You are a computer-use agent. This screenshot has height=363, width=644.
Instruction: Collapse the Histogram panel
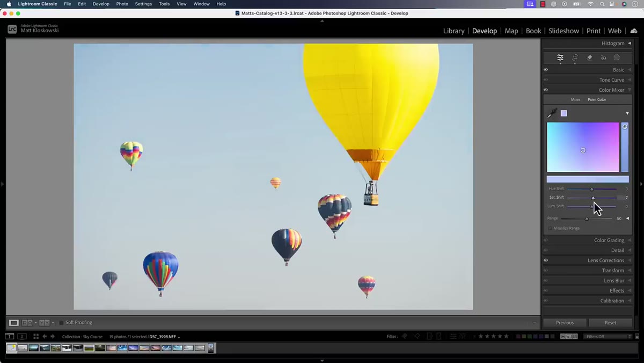click(x=630, y=43)
